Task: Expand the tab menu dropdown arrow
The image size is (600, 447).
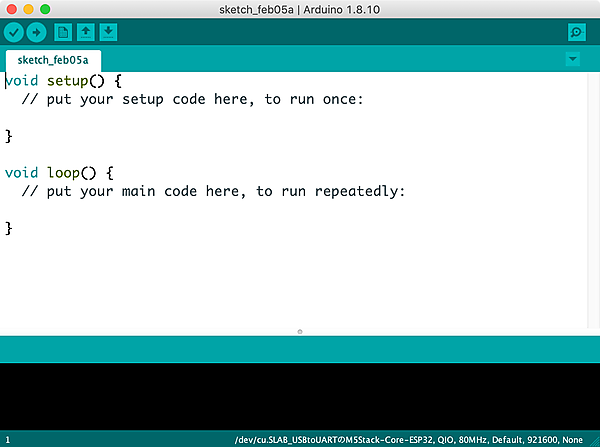Action: pyautogui.click(x=572, y=59)
